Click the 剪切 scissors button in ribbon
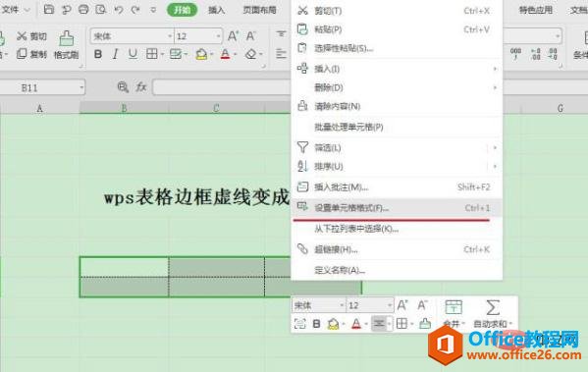588x372 pixels. pyautogui.click(x=31, y=36)
